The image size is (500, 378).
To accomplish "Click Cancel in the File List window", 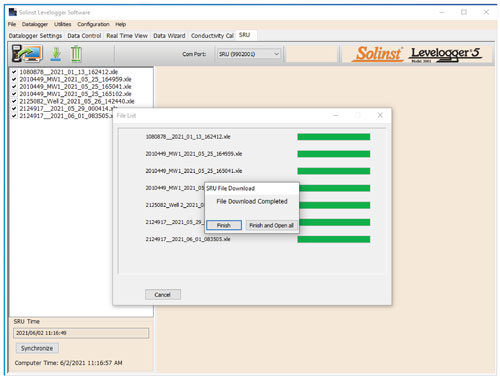I will click(163, 295).
